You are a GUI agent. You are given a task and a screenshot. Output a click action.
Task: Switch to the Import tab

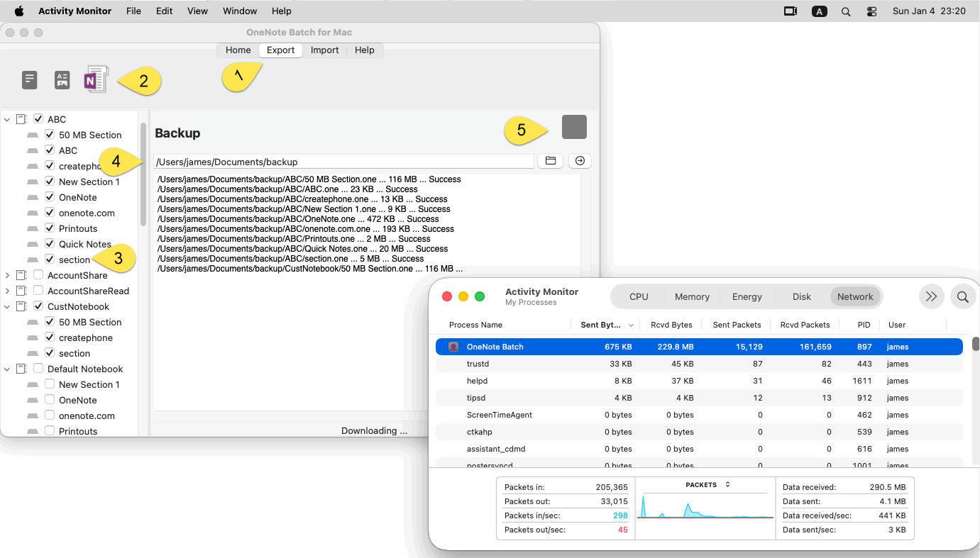(324, 50)
